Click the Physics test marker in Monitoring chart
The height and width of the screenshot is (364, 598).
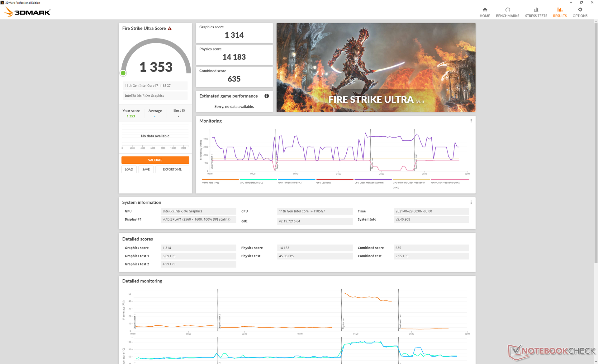pyautogui.click(x=372, y=163)
